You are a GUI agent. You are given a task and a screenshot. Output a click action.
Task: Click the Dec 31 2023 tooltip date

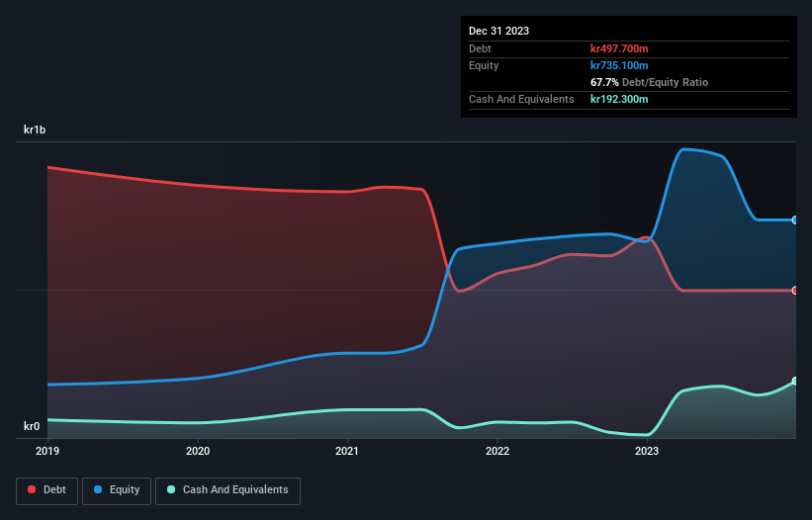point(498,31)
